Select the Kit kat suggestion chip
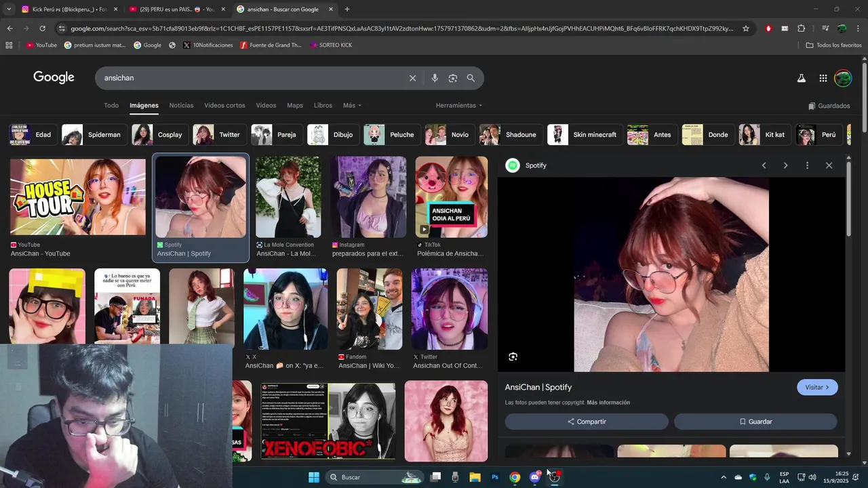The width and height of the screenshot is (868, 488). tap(764, 135)
